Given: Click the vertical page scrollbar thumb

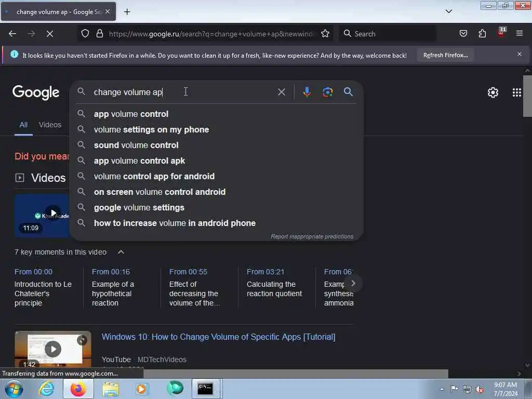Looking at the screenshot, I should click(x=527, y=96).
